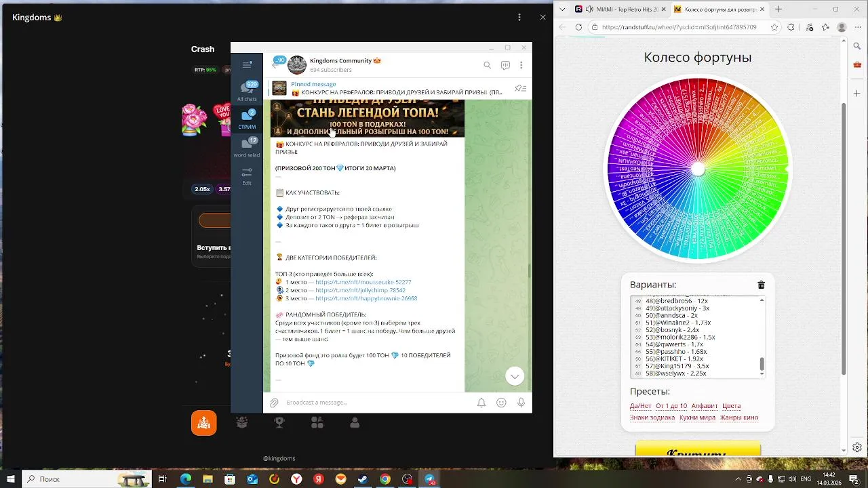Open Telegram chat three-dot menu
Screen dimensions: 868x488
point(521,65)
